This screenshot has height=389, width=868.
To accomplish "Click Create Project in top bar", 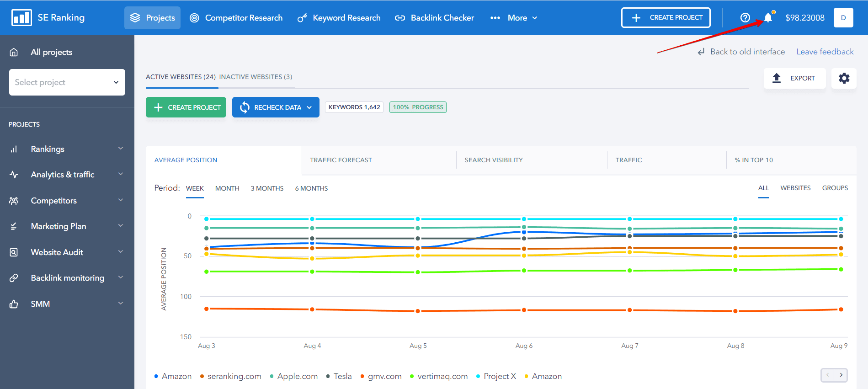I will [x=666, y=17].
